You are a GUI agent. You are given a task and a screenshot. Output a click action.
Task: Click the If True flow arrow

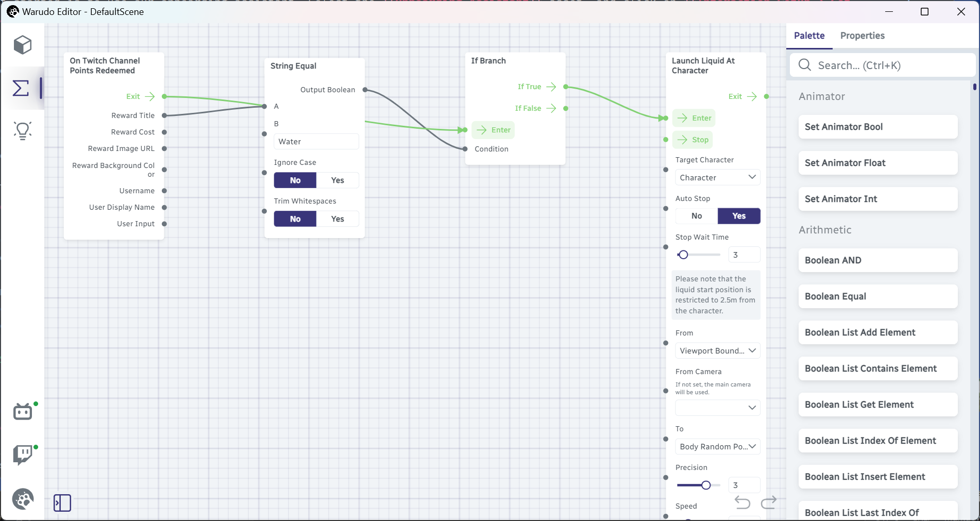pos(551,87)
